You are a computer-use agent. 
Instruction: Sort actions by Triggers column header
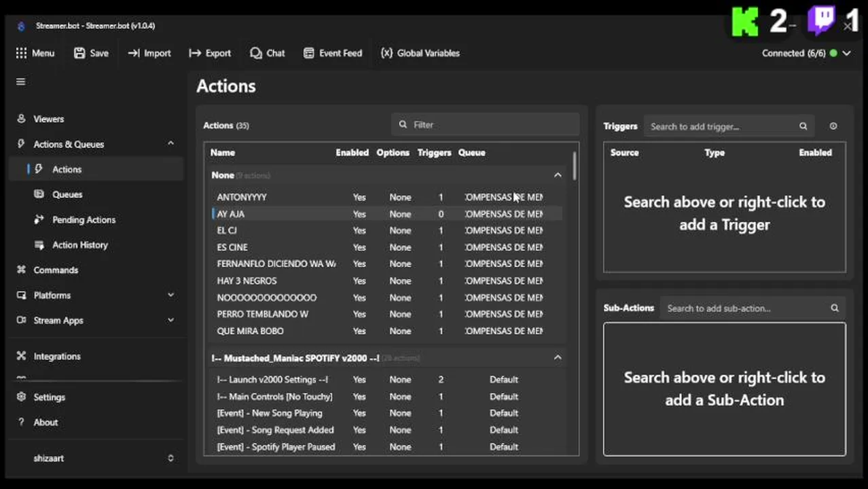[x=434, y=153]
